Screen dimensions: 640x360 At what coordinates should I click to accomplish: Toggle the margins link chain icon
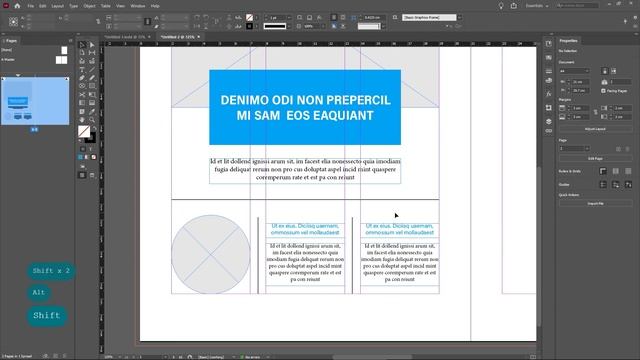click(596, 112)
